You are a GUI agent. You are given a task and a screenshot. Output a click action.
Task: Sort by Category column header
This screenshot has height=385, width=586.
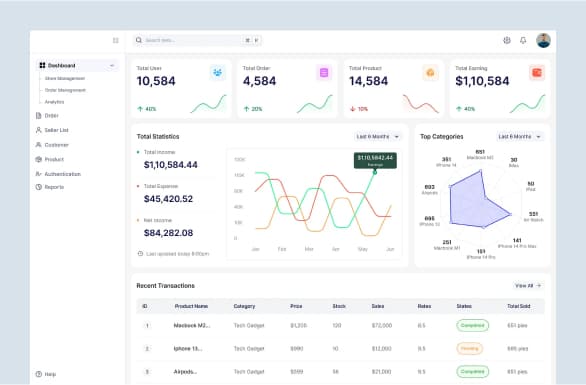coord(244,306)
